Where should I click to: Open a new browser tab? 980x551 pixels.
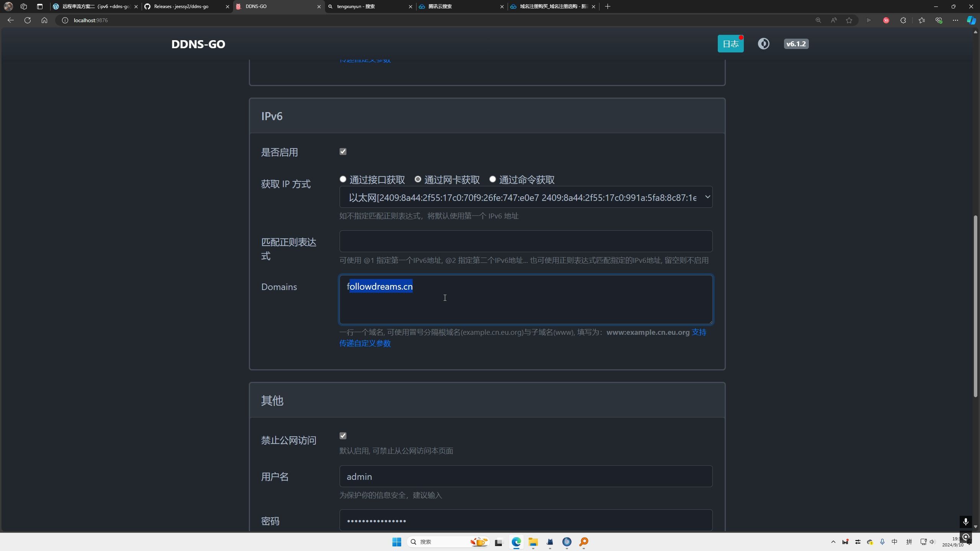click(608, 7)
